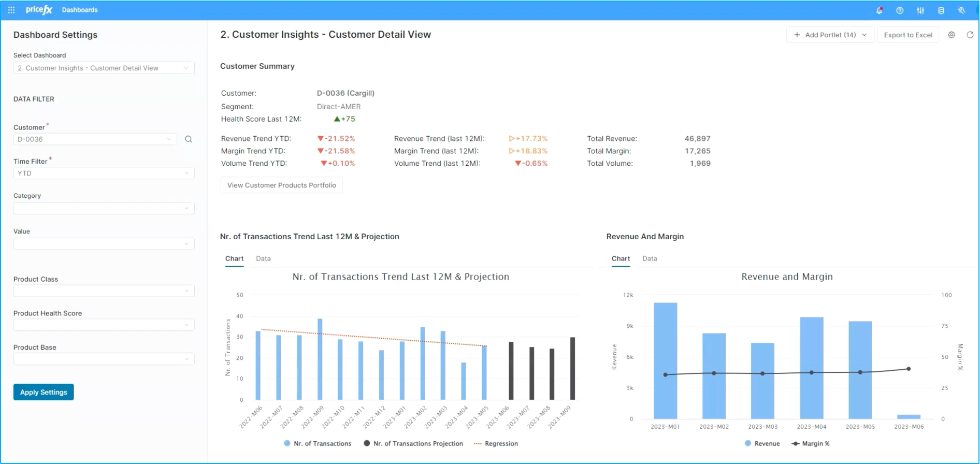Click View Customer Products Portfolio

[x=282, y=185]
